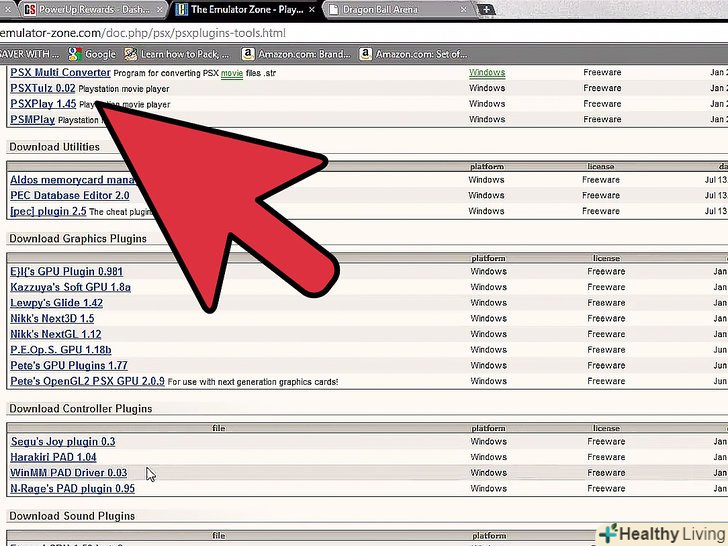728x546 pixels.
Task: Open PSXTulz 0.02 download link
Action: [x=43, y=88]
